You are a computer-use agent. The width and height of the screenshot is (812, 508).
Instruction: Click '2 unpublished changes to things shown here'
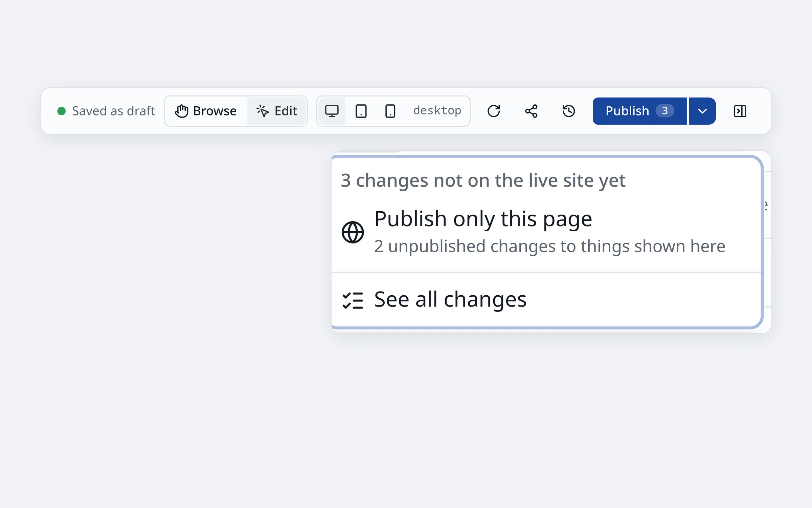point(550,246)
